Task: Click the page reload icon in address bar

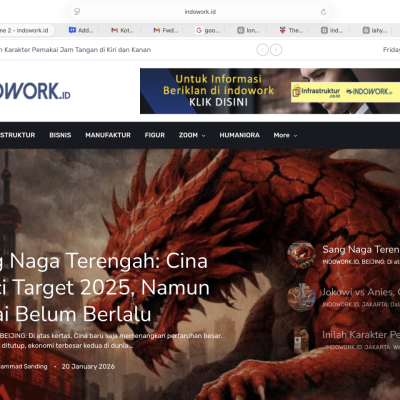Action: 323,12
